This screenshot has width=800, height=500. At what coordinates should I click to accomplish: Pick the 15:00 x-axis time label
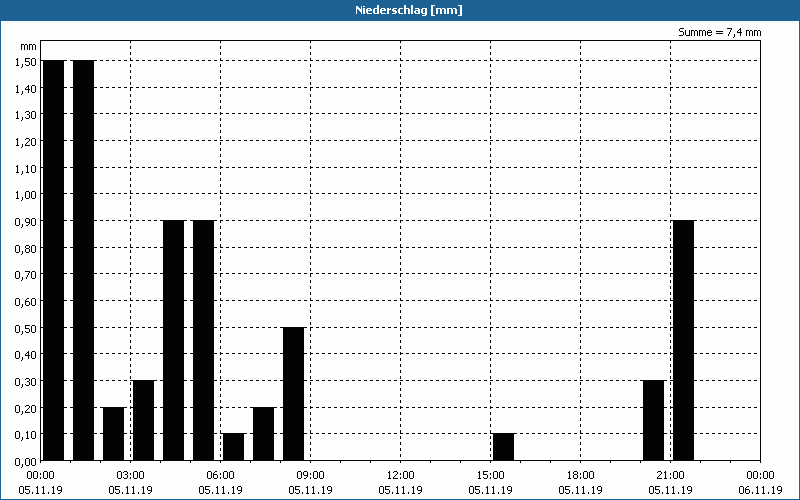point(491,476)
